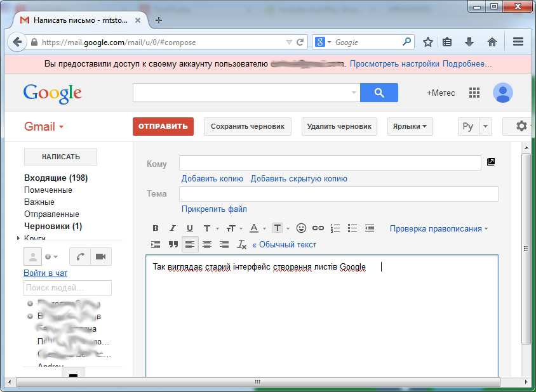
Task: Insert an emoticon into the message
Action: (x=302, y=228)
